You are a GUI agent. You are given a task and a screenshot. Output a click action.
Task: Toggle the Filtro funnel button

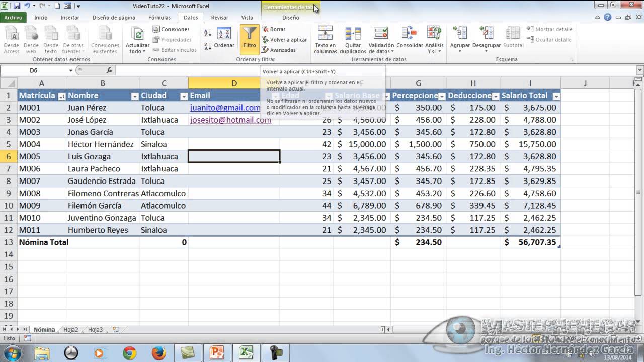point(250,39)
